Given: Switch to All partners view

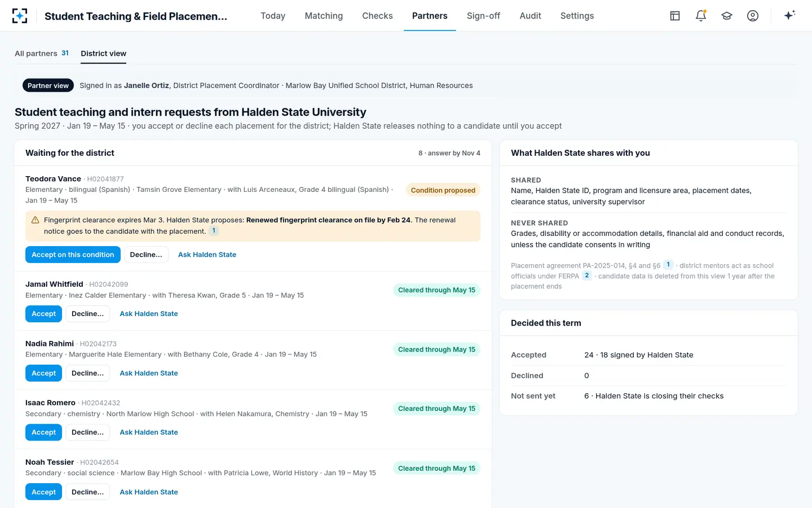Looking at the screenshot, I should (x=42, y=54).
